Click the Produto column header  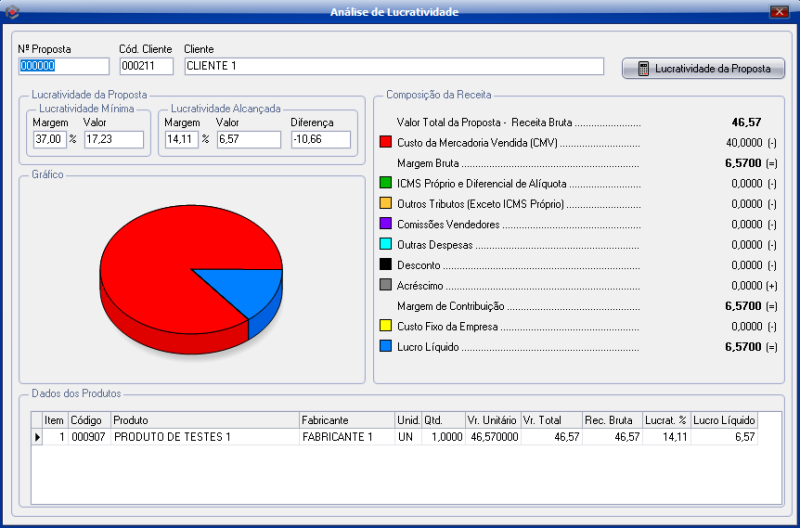pos(204,420)
